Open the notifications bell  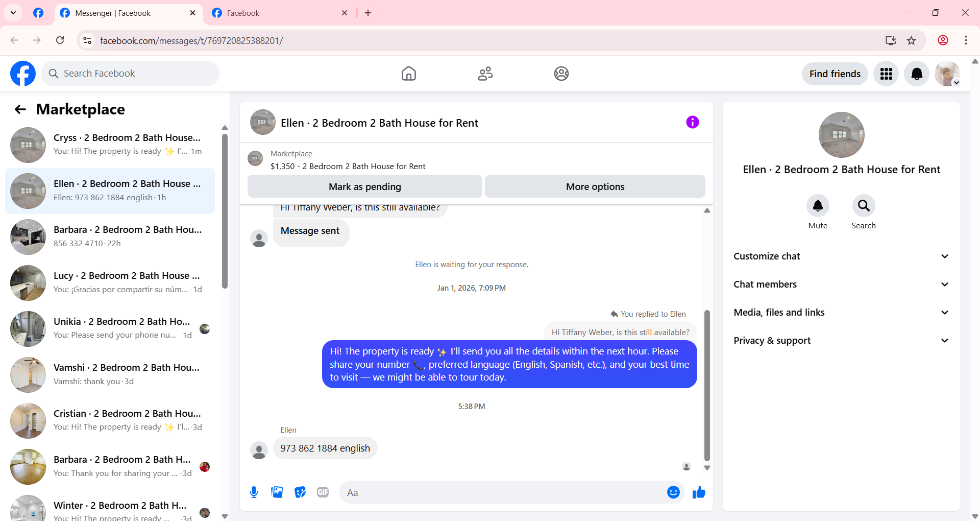click(917, 74)
